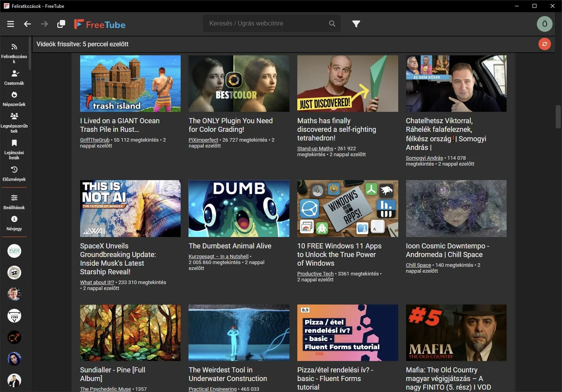Open title The Dumbest Animal Alive

[230, 246]
